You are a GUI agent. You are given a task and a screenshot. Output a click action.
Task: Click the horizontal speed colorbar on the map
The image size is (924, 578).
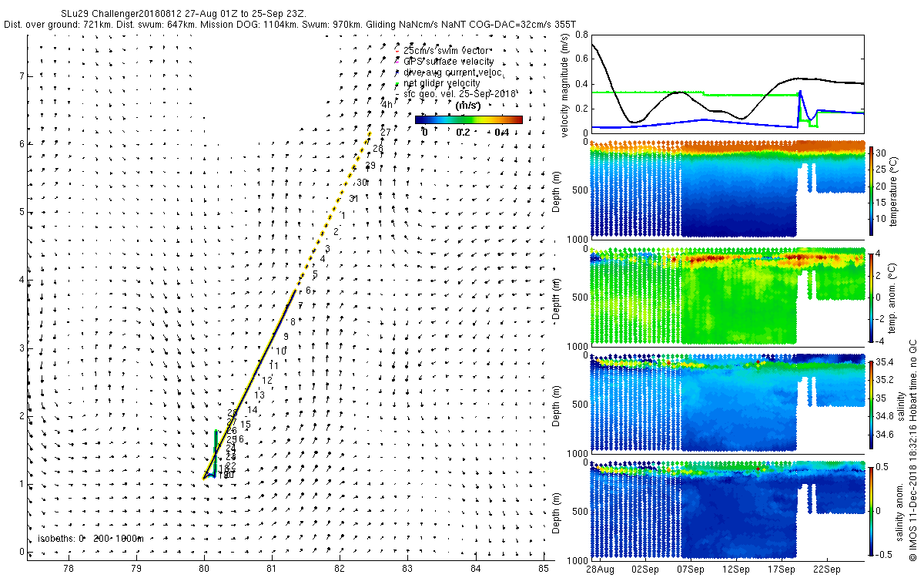coord(468,119)
